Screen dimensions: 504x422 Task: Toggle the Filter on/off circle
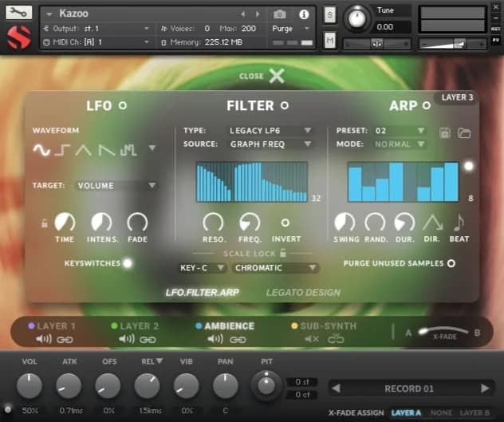284,105
